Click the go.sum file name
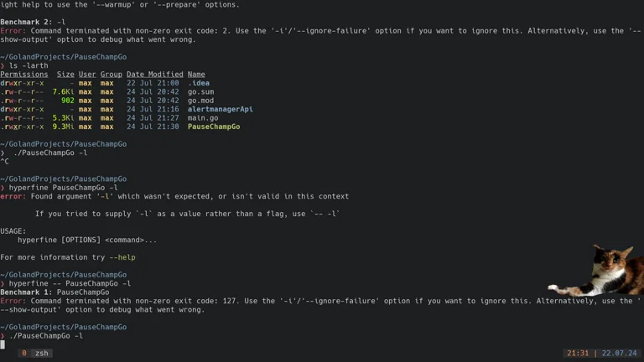The height and width of the screenshot is (362, 644). (x=200, y=92)
